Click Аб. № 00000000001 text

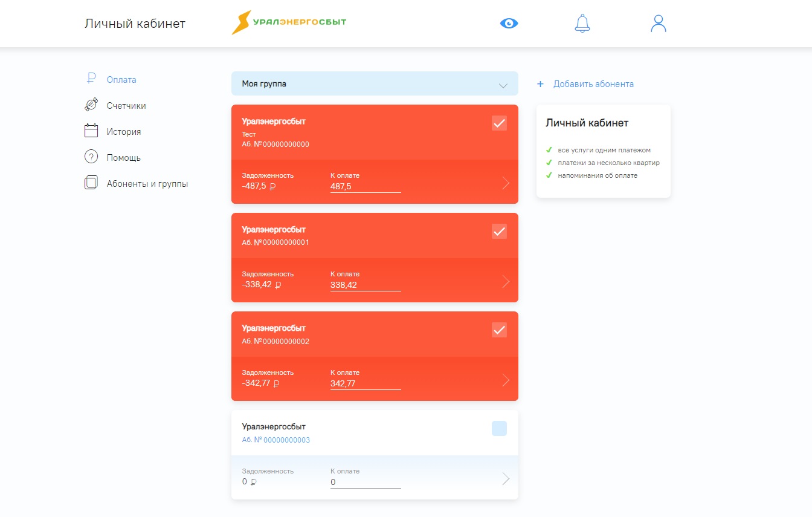point(275,242)
